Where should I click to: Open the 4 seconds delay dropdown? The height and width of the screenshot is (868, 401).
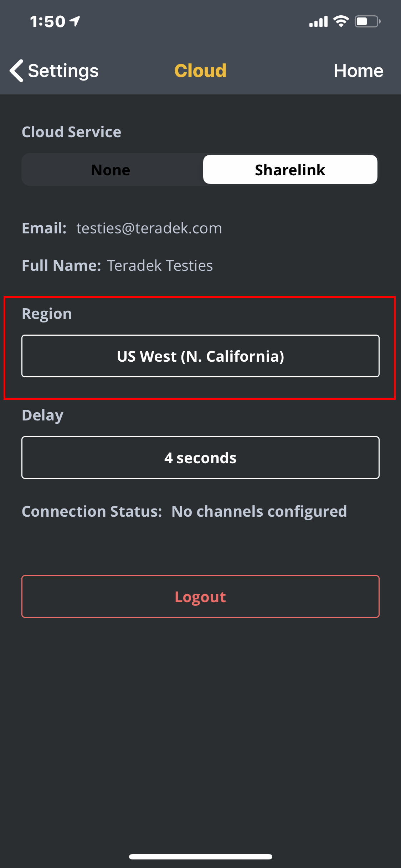pos(200,458)
